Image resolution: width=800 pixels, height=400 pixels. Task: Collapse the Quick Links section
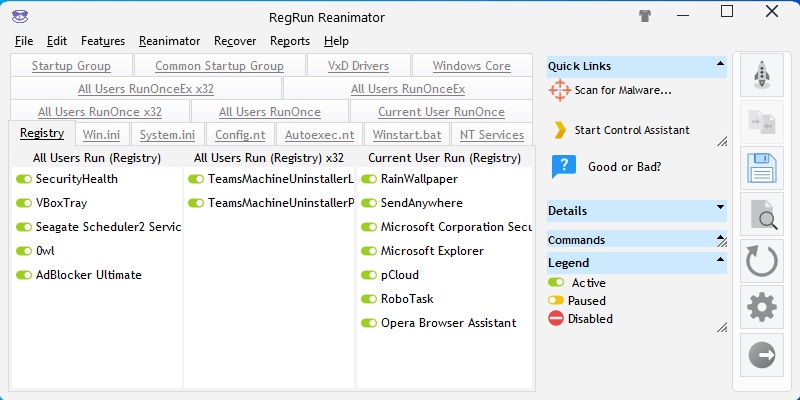[720, 66]
